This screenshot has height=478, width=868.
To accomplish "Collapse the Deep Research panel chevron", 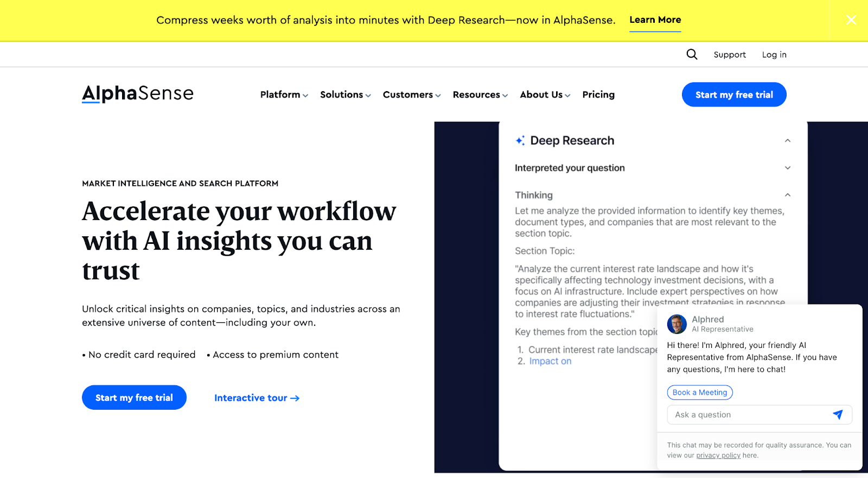I will [x=788, y=141].
